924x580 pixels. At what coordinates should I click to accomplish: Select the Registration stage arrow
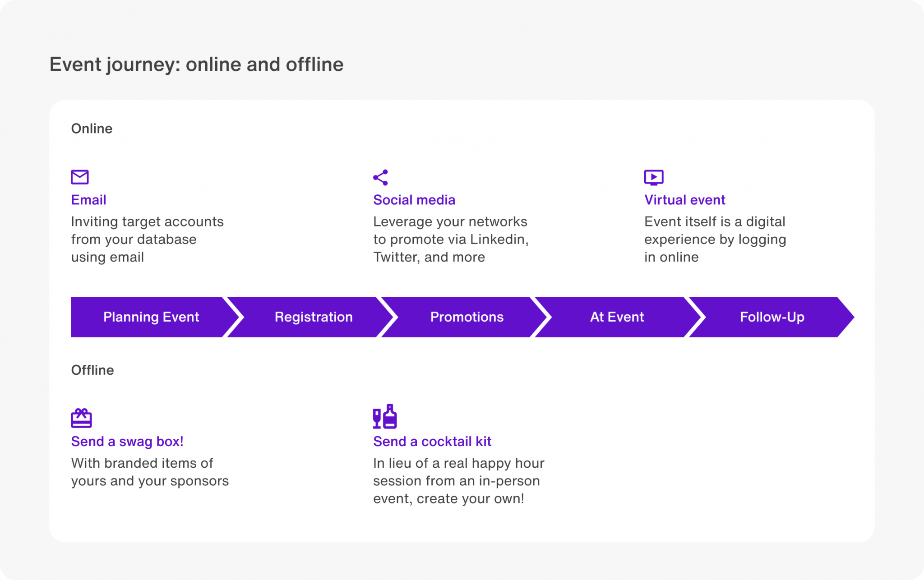tap(310, 317)
